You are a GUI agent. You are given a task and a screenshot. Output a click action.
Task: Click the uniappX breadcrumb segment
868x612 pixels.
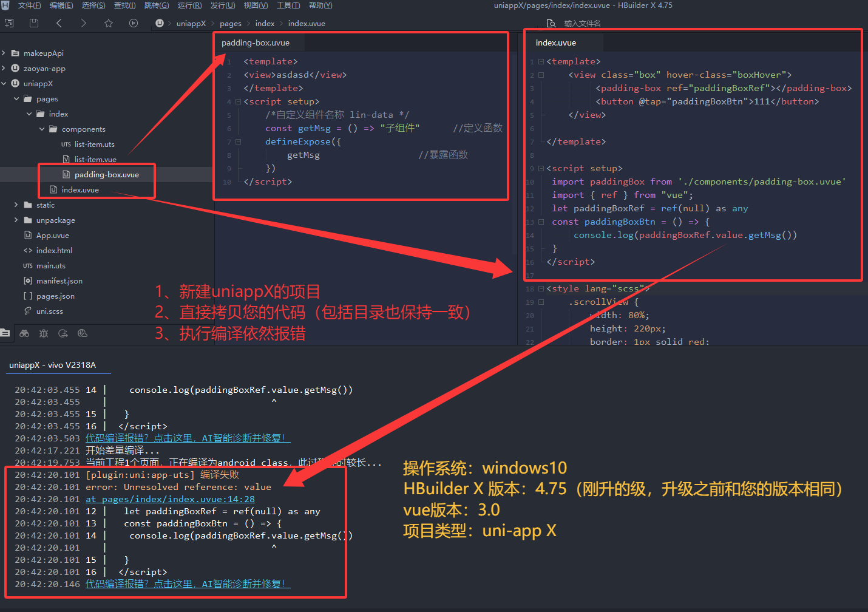tap(191, 24)
